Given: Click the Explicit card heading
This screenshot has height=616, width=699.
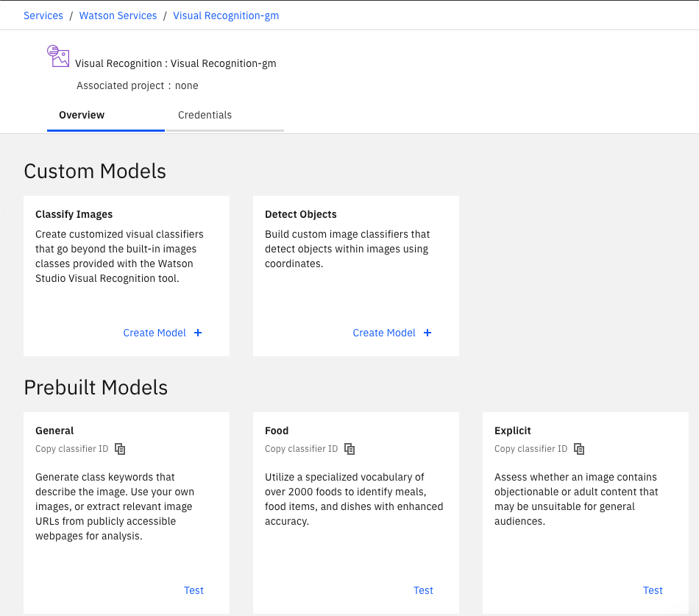Looking at the screenshot, I should tap(513, 431).
